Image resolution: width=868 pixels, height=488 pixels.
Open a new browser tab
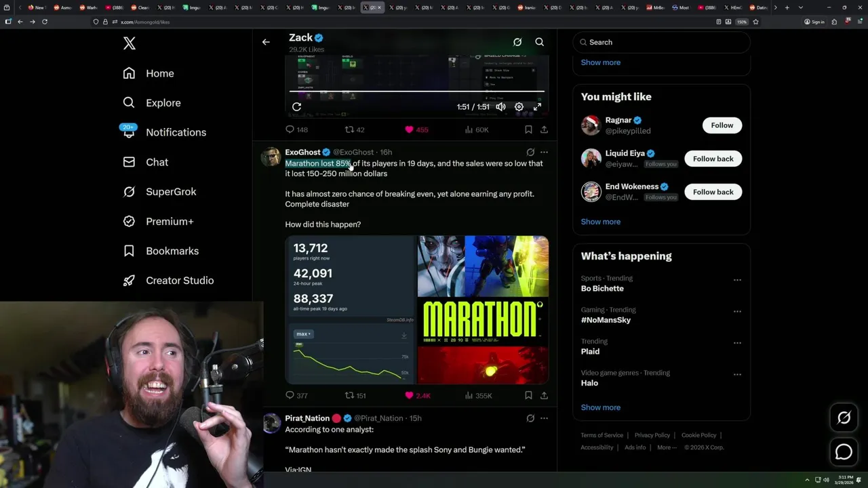pyautogui.click(x=787, y=7)
